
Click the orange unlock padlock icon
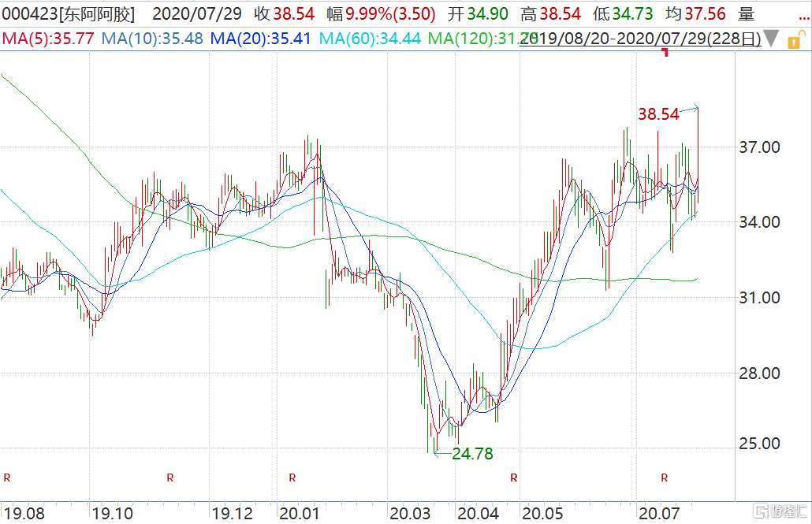[794, 38]
